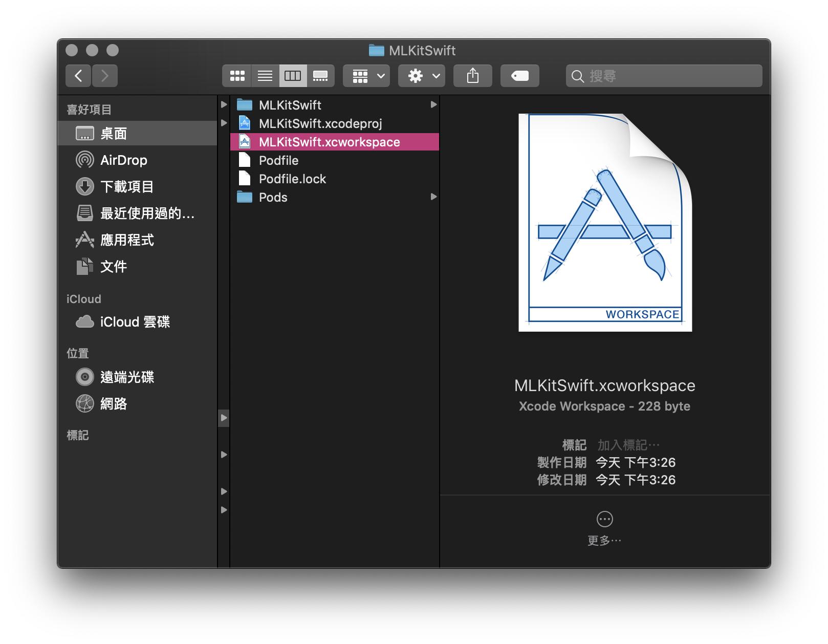Go back with the back arrow button
This screenshot has width=828, height=644.
(x=78, y=76)
